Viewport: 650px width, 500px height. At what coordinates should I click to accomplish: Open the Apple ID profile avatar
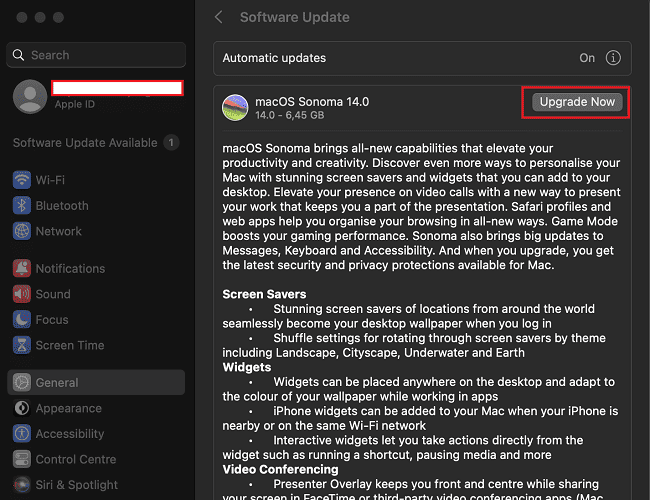tap(29, 96)
